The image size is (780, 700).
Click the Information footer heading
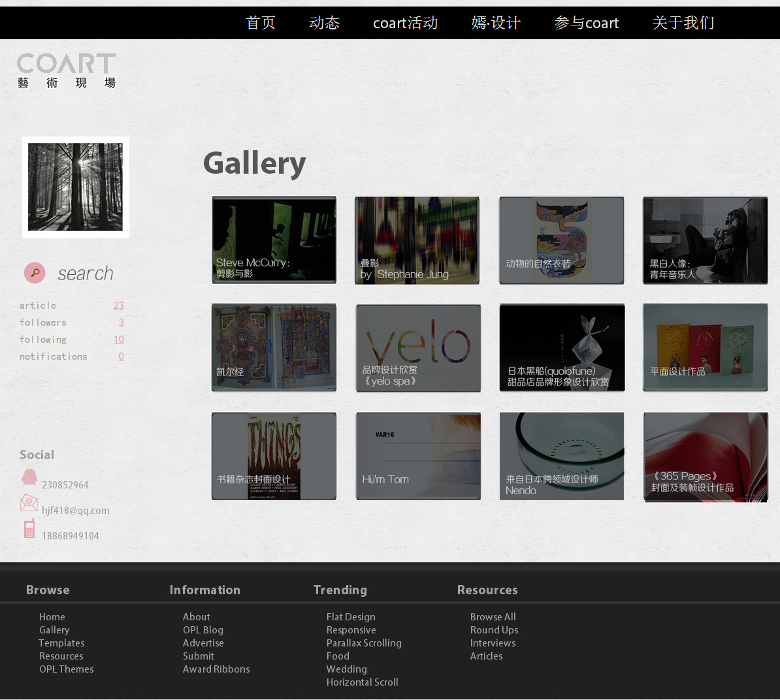(x=205, y=590)
